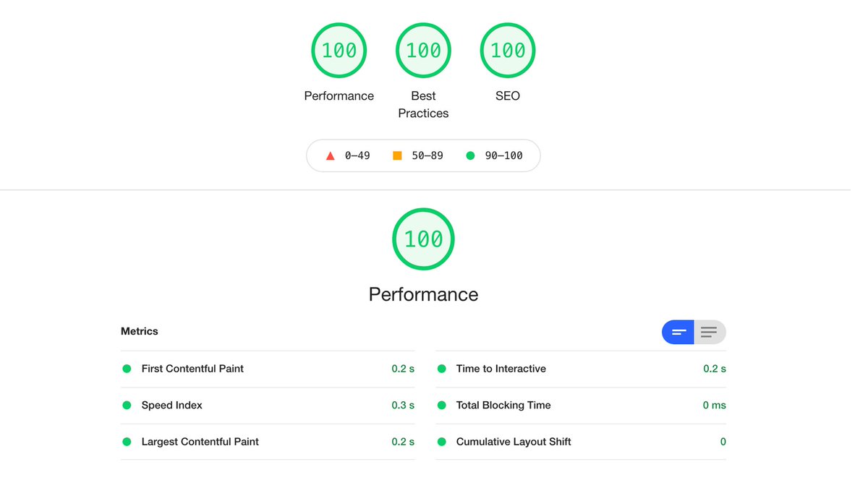
Task: Switch metrics to compact summary view
Action: pos(678,332)
